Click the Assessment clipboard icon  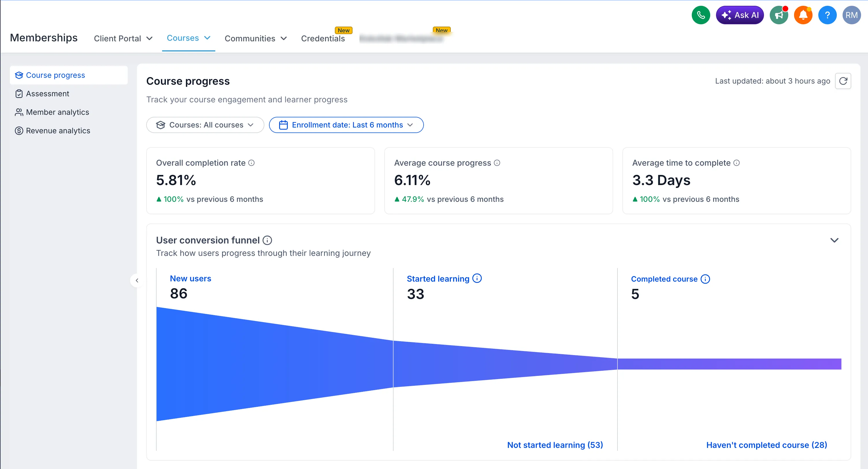19,94
